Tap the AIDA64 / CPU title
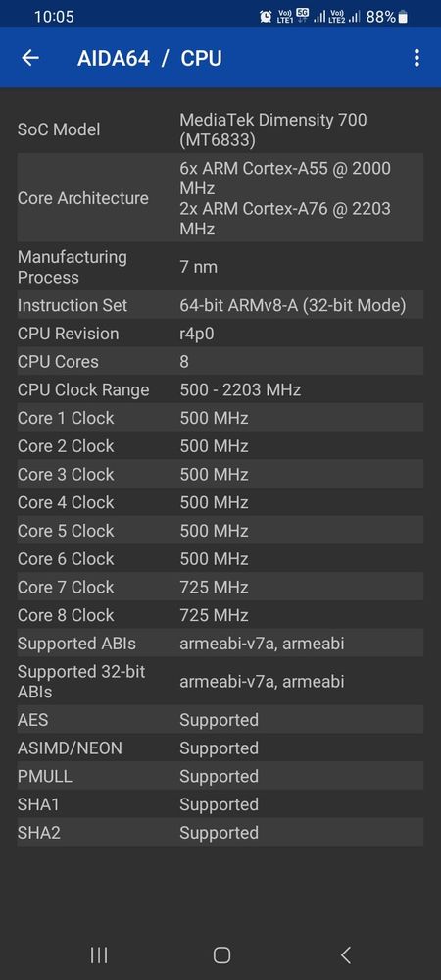The width and height of the screenshot is (441, 980). (149, 58)
